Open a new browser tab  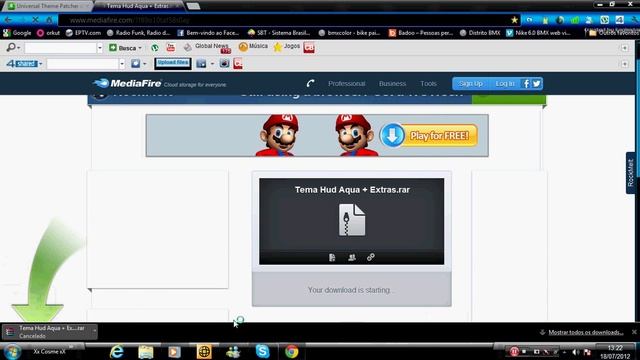[x=193, y=6]
